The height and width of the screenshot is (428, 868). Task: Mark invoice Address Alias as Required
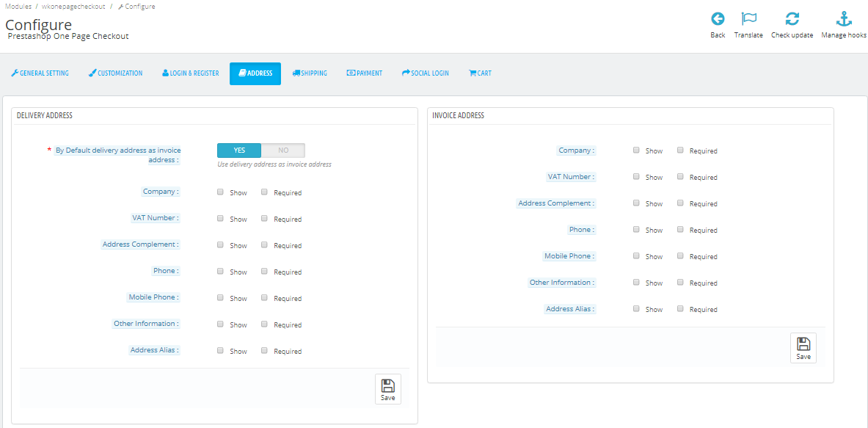[x=679, y=308]
